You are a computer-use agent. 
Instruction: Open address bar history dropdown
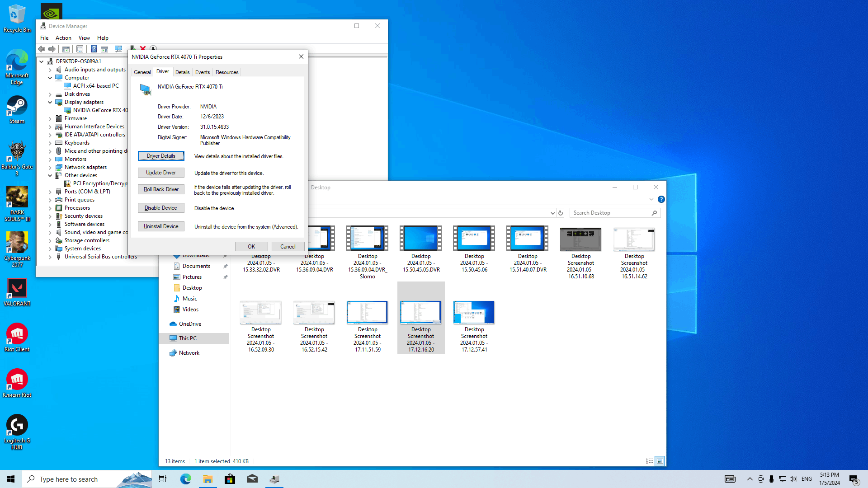pyautogui.click(x=552, y=213)
